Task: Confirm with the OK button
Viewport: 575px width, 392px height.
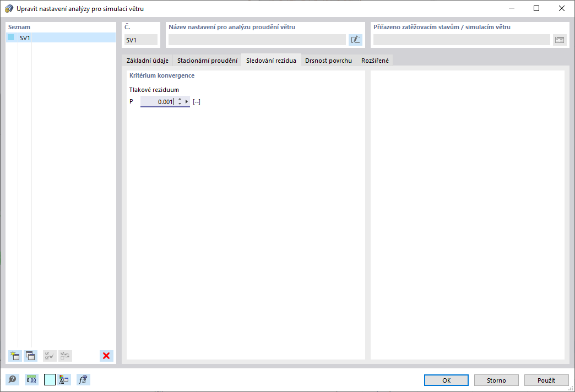Action: click(446, 380)
